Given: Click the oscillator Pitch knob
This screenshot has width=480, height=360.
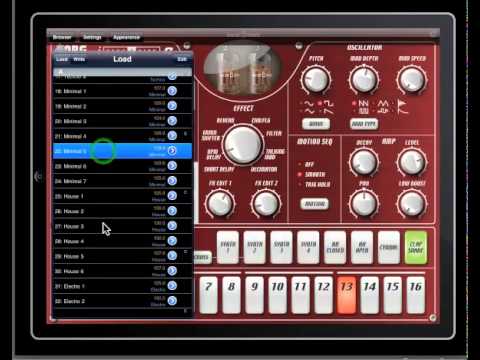Looking at the screenshot, I should tap(316, 80).
